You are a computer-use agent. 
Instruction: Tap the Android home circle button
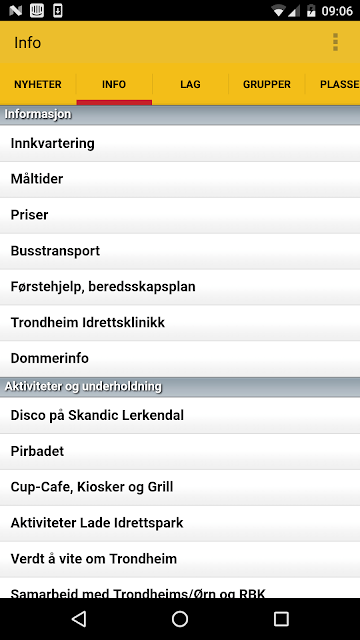pyautogui.click(x=180, y=619)
